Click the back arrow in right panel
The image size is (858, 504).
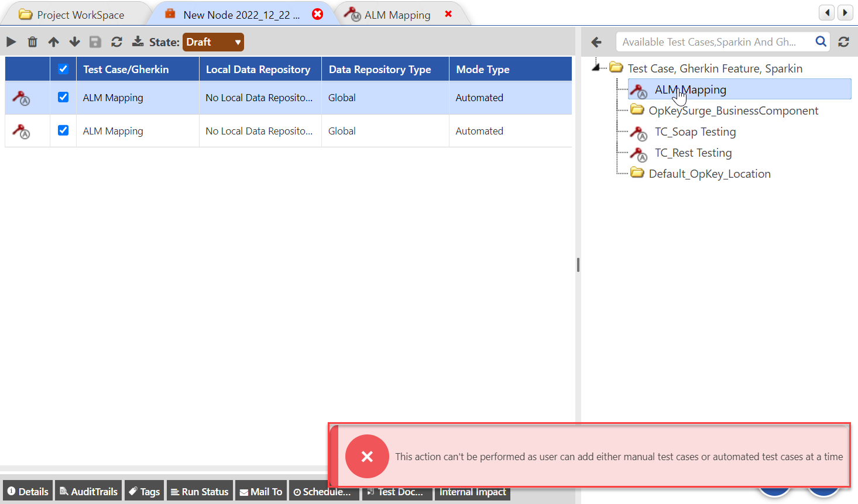596,42
